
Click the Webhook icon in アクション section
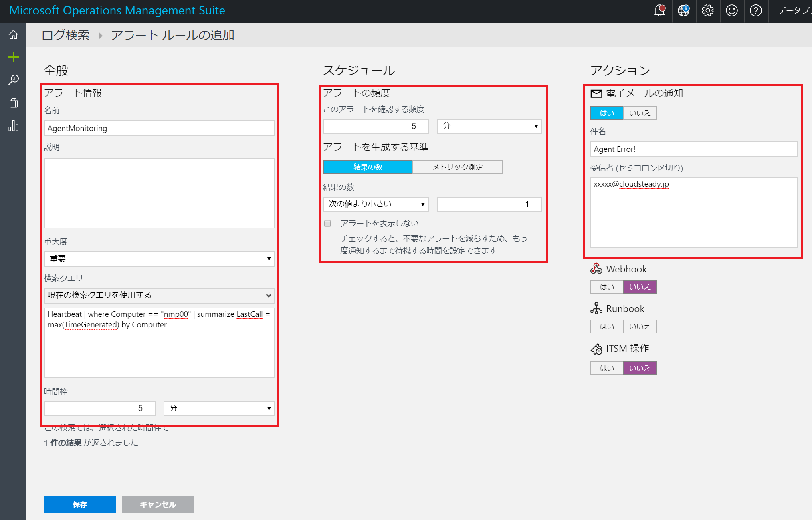coord(596,269)
